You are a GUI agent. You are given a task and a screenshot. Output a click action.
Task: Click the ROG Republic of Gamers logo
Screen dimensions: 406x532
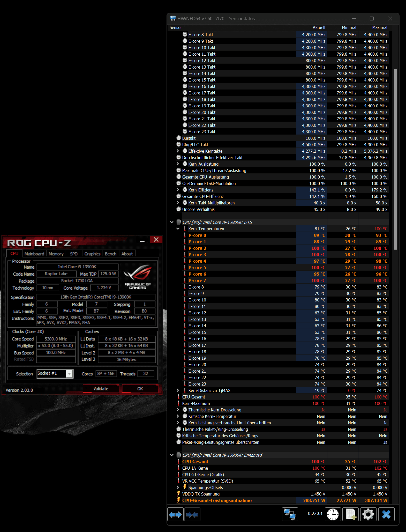(138, 276)
